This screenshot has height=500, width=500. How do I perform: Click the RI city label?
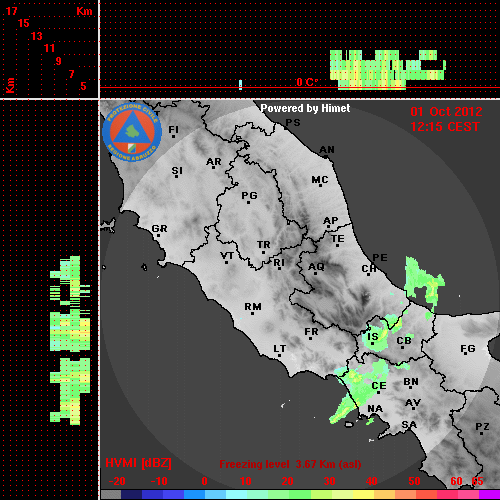pyautogui.click(x=279, y=263)
